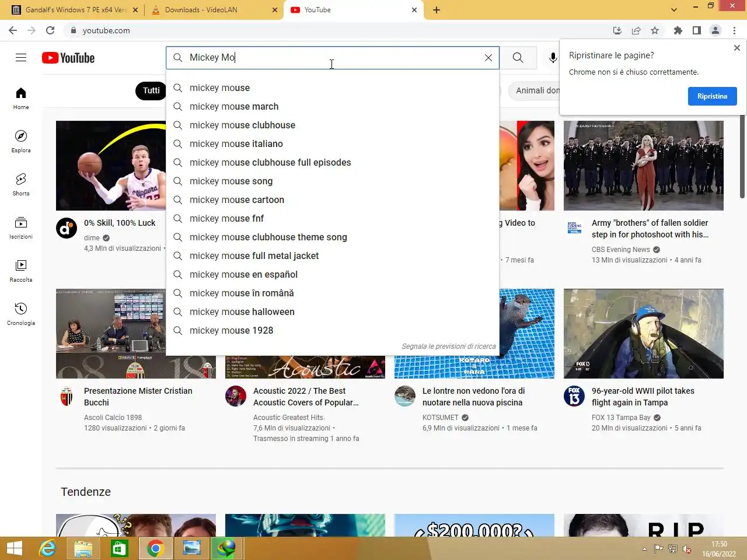Open Iscrizioni in the sidebar

point(21,228)
